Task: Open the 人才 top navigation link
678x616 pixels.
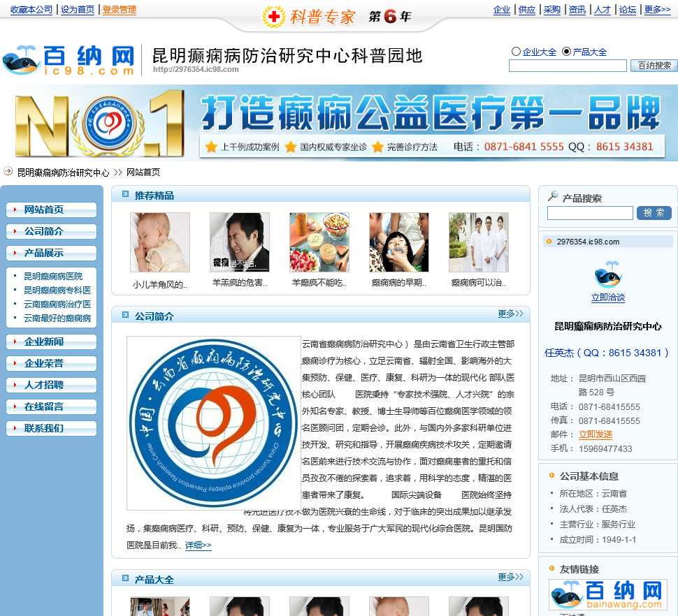Action: (x=602, y=10)
